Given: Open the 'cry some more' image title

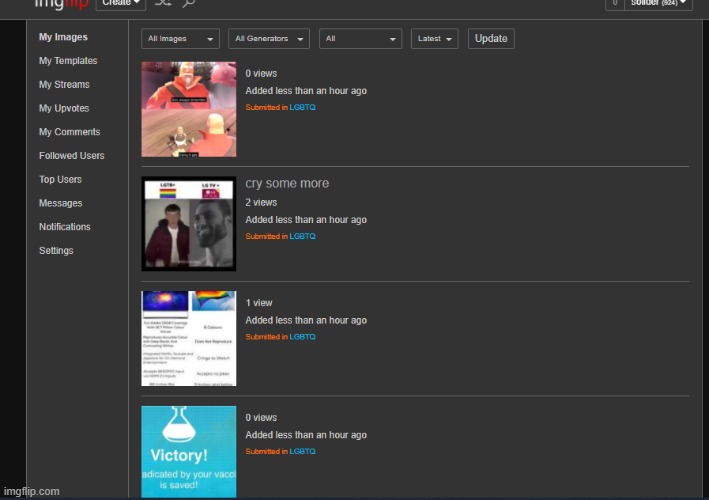Looking at the screenshot, I should pos(287,184).
